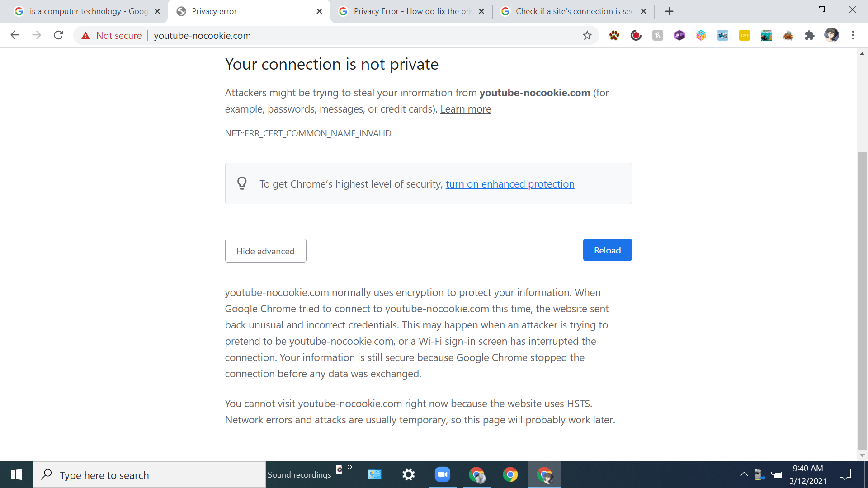Screen dimensions: 868x488
Task: Open Windows Settings gear in taskbar
Action: pos(409,474)
